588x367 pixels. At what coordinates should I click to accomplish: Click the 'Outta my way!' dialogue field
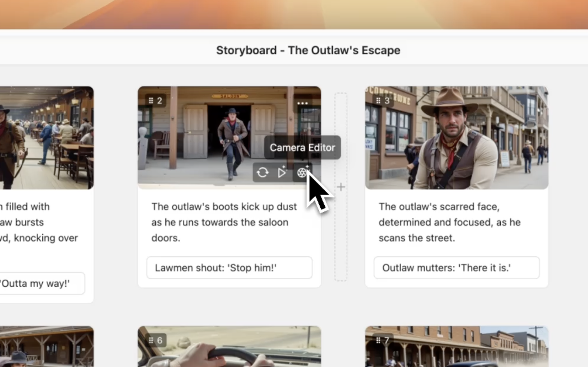pyautogui.click(x=41, y=283)
